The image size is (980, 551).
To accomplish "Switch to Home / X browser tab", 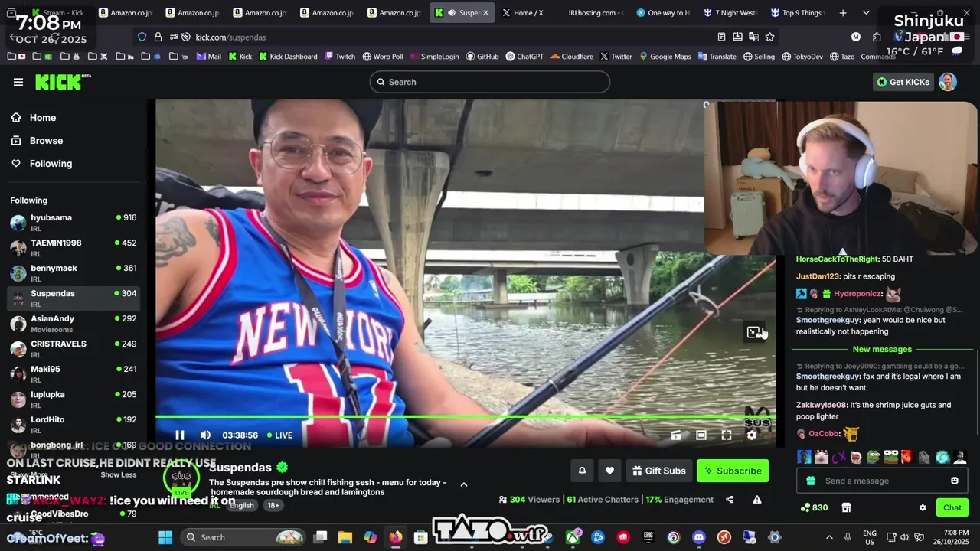I will click(528, 13).
